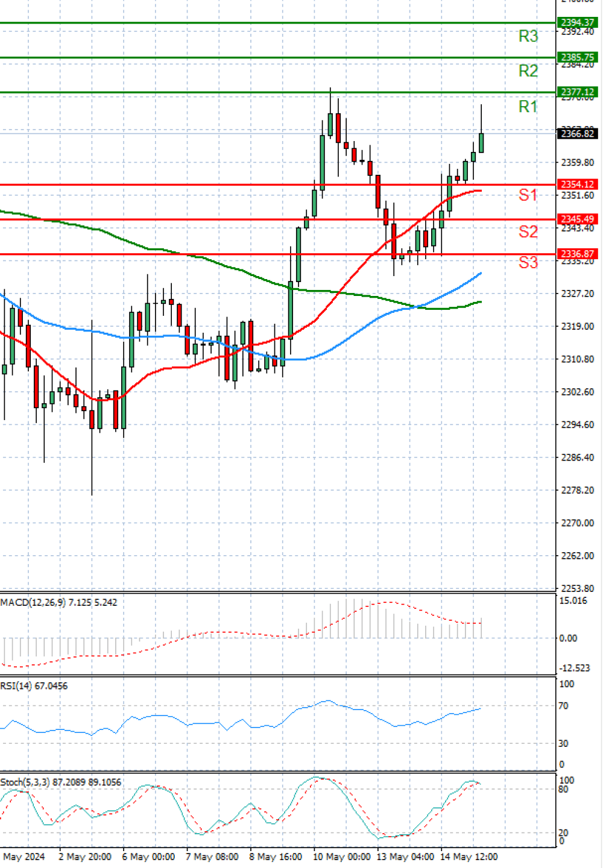Select the 2394.37 price tag
Viewport: 603px width, 868px height.
[577, 23]
